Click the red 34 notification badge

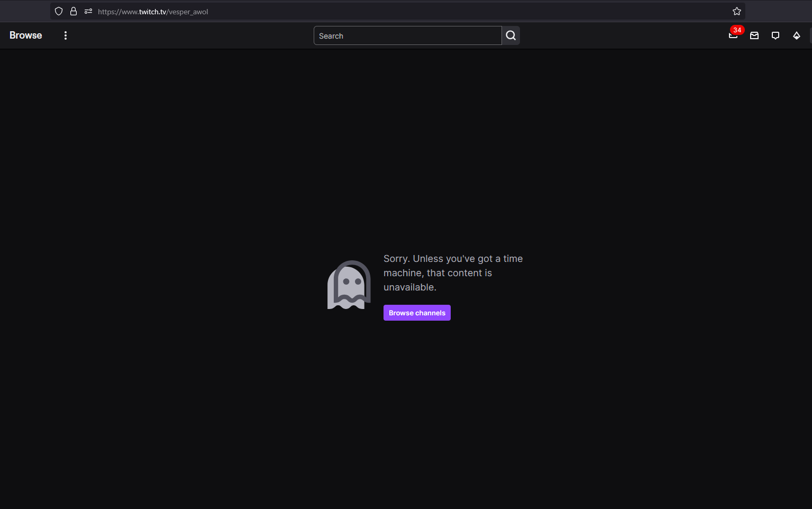(x=737, y=30)
